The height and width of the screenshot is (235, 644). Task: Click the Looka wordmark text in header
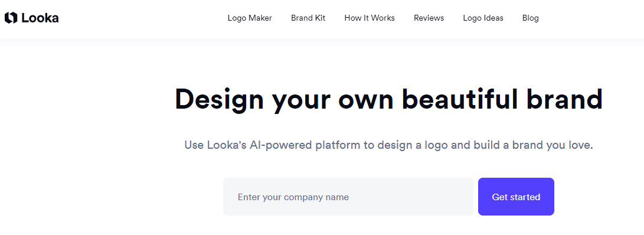tap(40, 18)
